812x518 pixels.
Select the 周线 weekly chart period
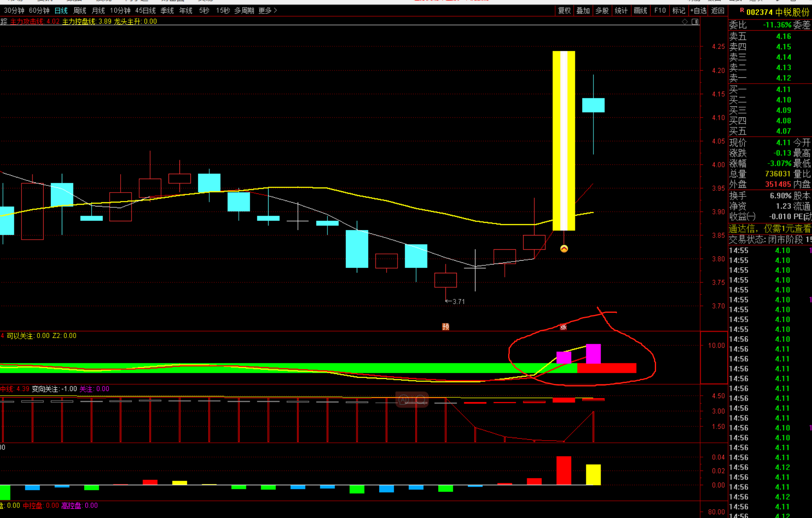tap(79, 11)
